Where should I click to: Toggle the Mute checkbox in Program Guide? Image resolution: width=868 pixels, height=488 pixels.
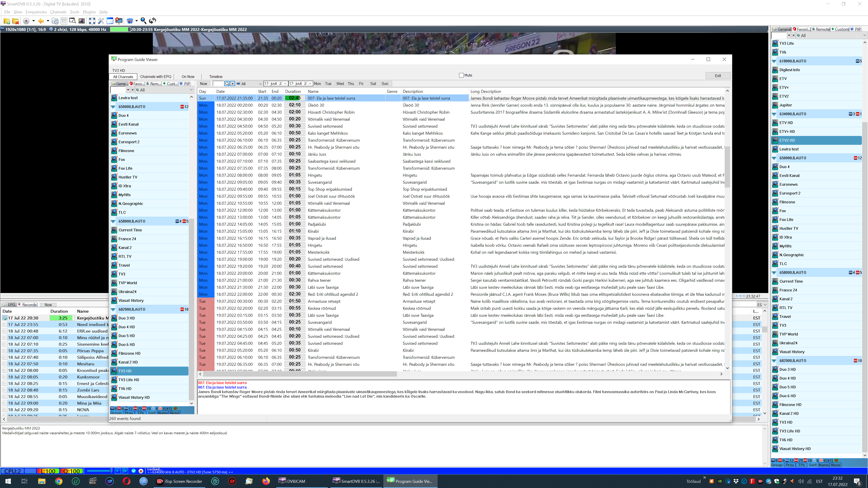[x=461, y=75]
